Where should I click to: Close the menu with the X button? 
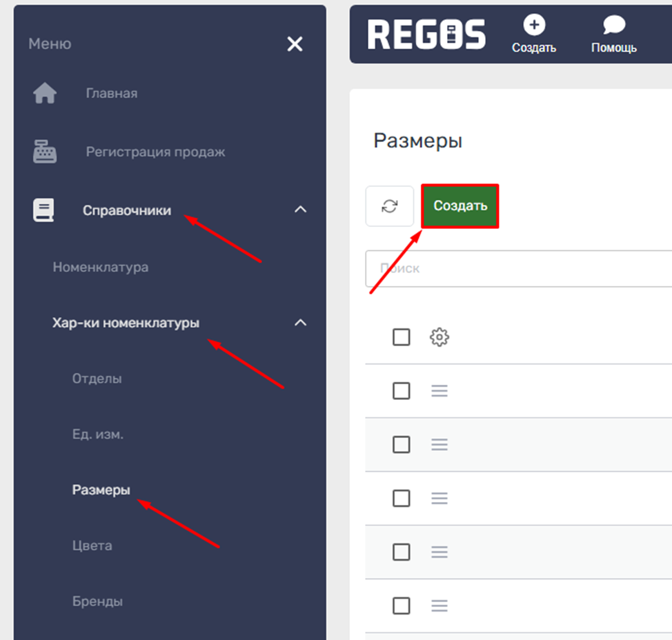coord(295,45)
